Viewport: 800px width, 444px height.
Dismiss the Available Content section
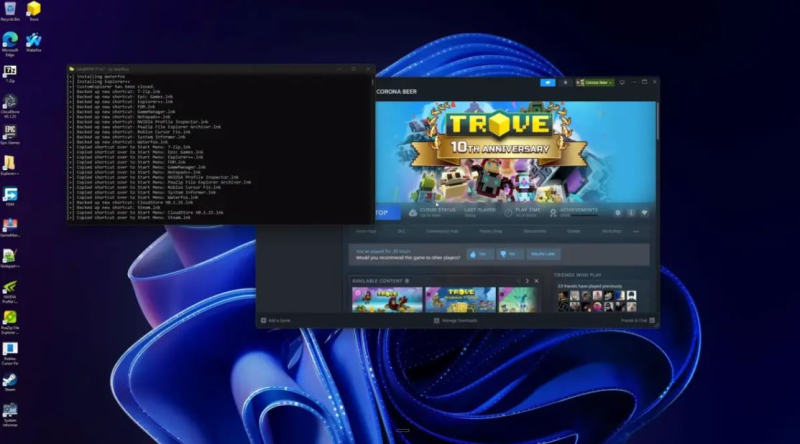(x=536, y=281)
